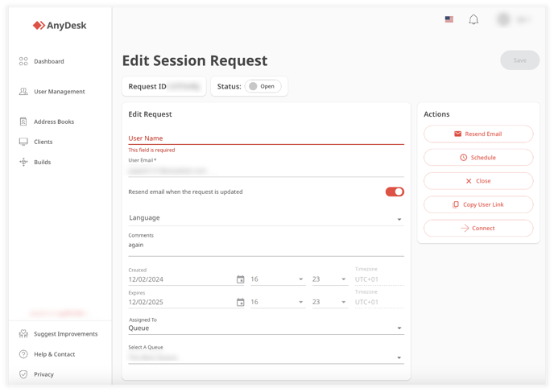Navigate to Clients
The image size is (554, 392).
pyautogui.click(x=43, y=142)
